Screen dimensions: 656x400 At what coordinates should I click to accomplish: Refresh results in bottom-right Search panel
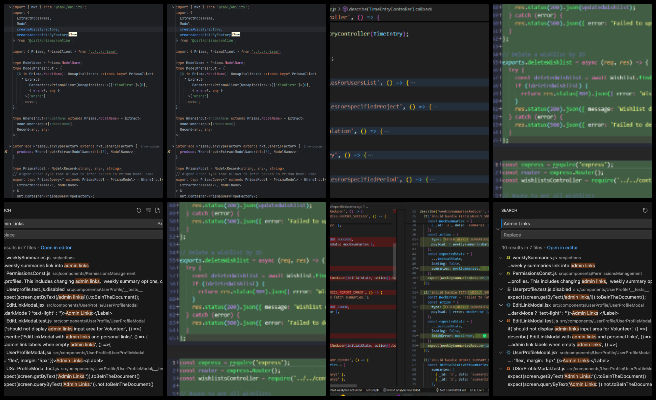pos(645,210)
